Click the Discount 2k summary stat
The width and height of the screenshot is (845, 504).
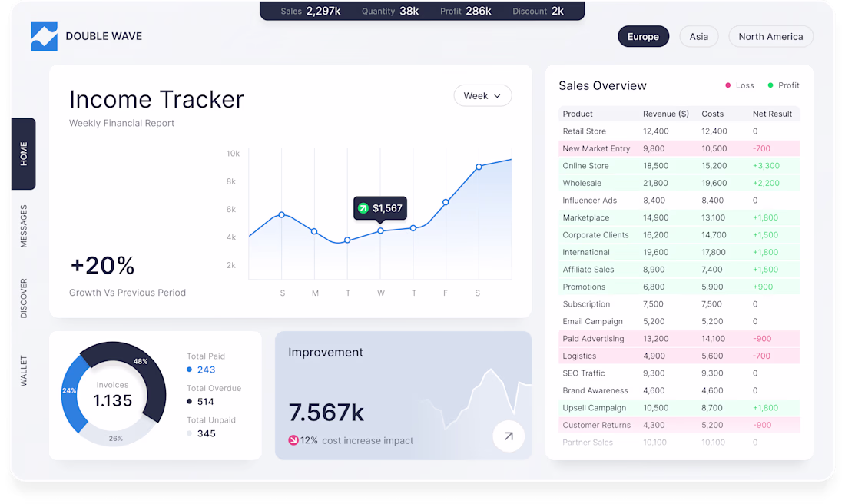click(538, 12)
